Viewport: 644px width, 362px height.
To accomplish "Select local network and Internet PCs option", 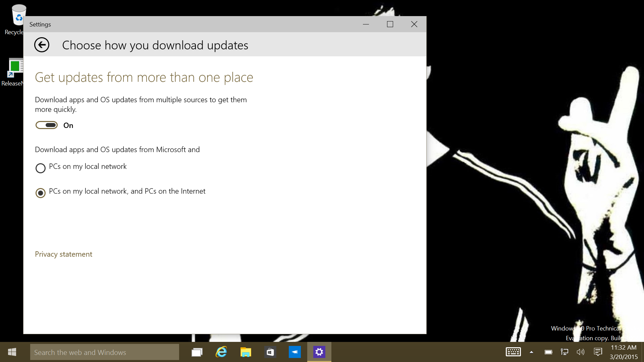I will (41, 193).
